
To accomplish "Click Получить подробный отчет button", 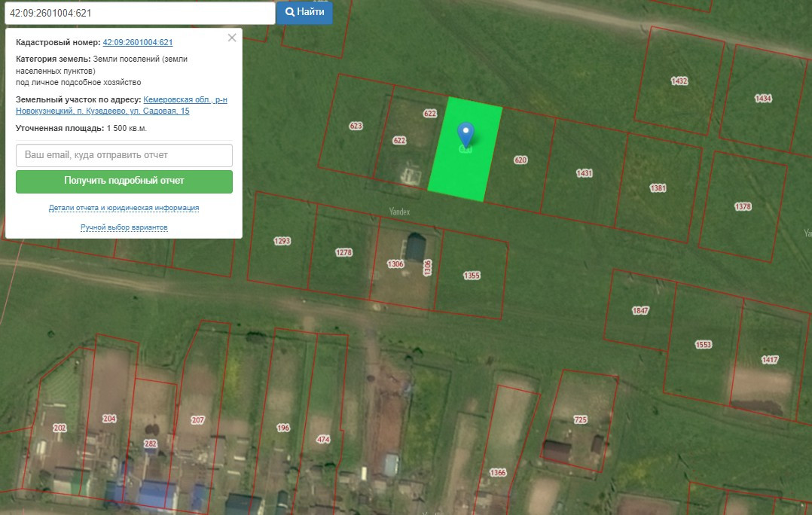I will pyautogui.click(x=124, y=181).
